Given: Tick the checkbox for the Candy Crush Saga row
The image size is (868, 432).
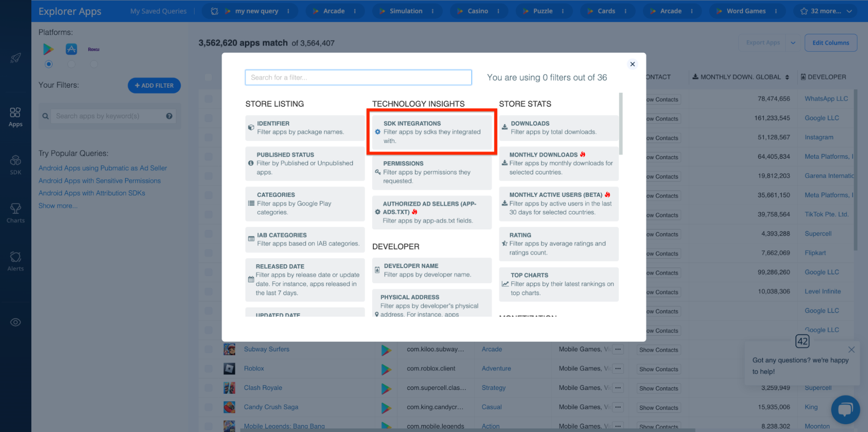Looking at the screenshot, I should 209,407.
